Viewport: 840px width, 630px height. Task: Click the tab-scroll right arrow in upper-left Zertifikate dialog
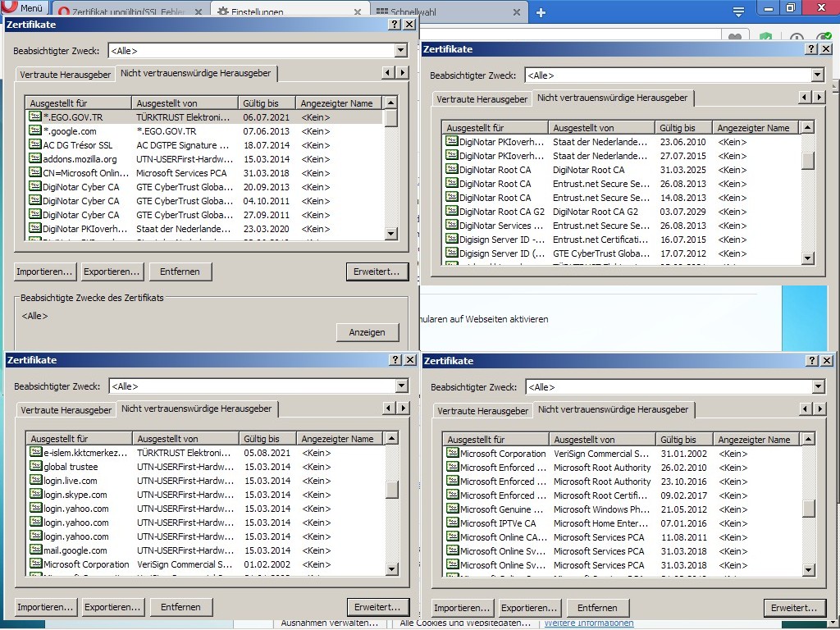402,72
